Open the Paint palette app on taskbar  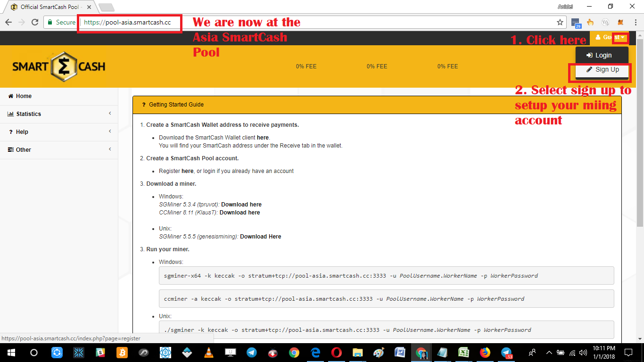pyautogui.click(x=379, y=352)
